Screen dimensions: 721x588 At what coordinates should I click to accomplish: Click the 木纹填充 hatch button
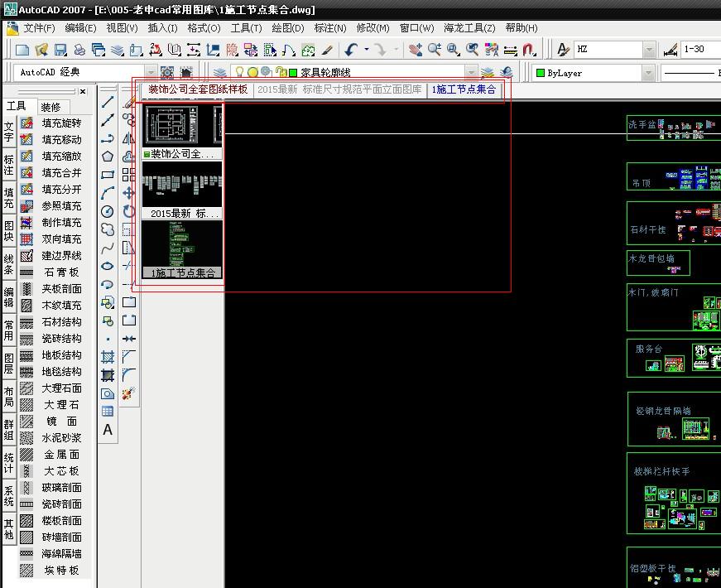(51, 305)
